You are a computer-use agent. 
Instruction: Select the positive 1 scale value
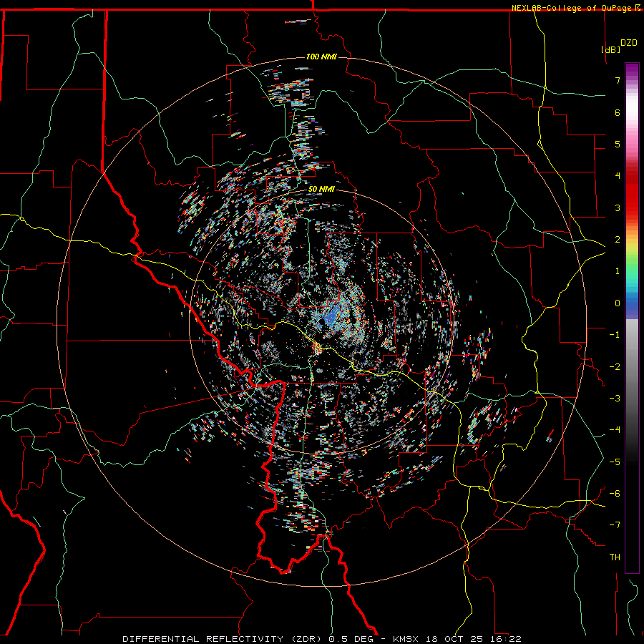pos(618,271)
